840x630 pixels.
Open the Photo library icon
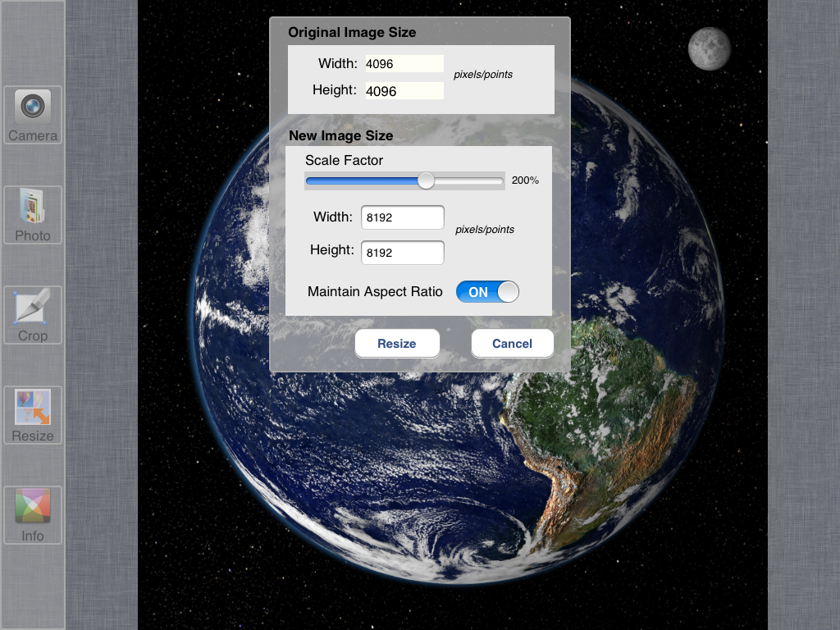pyautogui.click(x=33, y=214)
